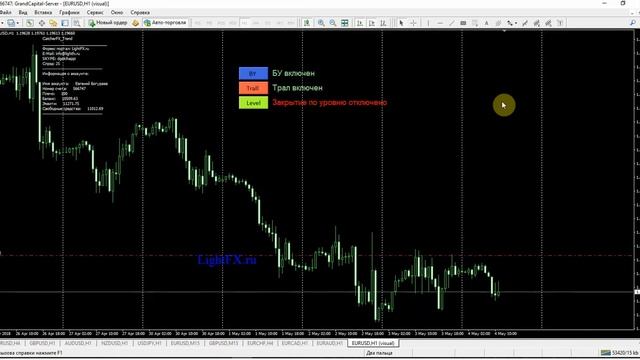Switch to GBPUSD,M15 chart tab
Image resolution: width=640 pixels, height=360 pixels.
point(223,343)
